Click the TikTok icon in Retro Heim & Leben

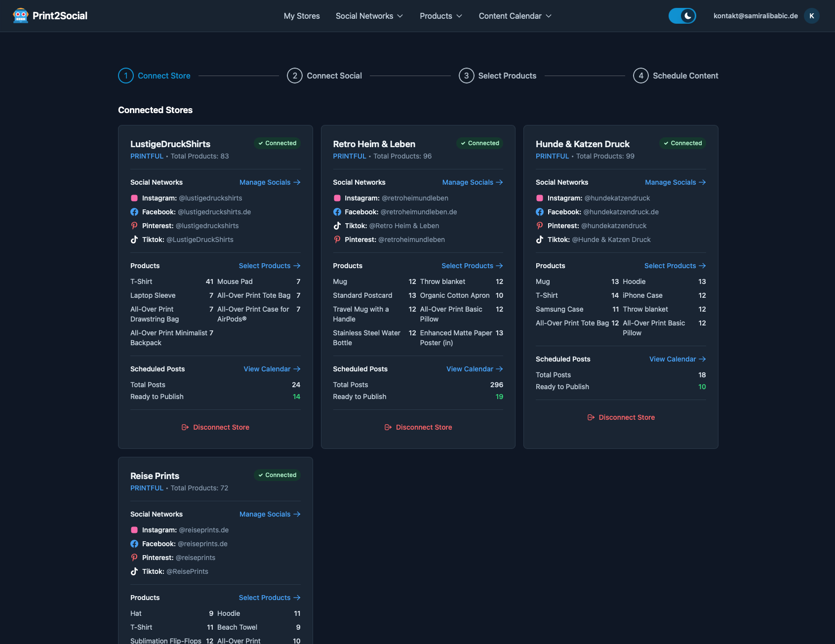point(337,226)
